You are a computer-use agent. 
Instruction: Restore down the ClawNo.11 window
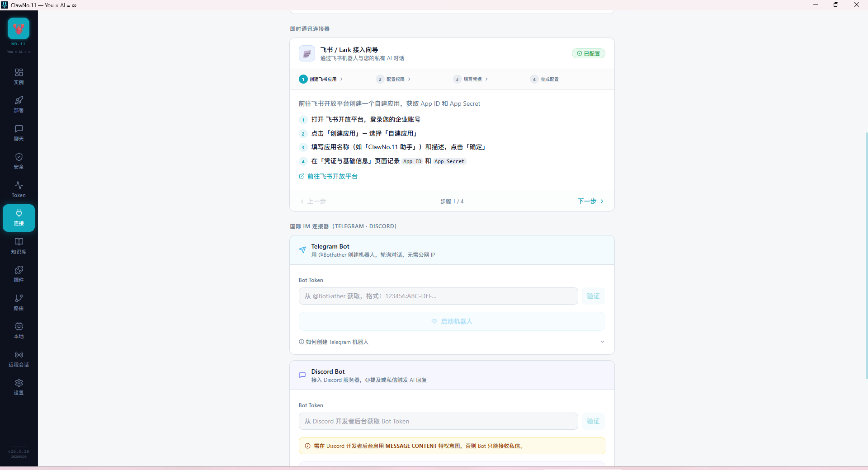coord(836,5)
